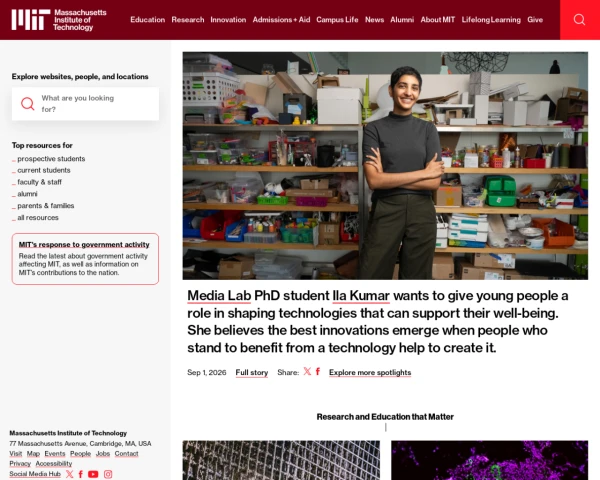Open MIT's X profile in sidebar footer
Screen dimensions: 600x480
point(69,474)
